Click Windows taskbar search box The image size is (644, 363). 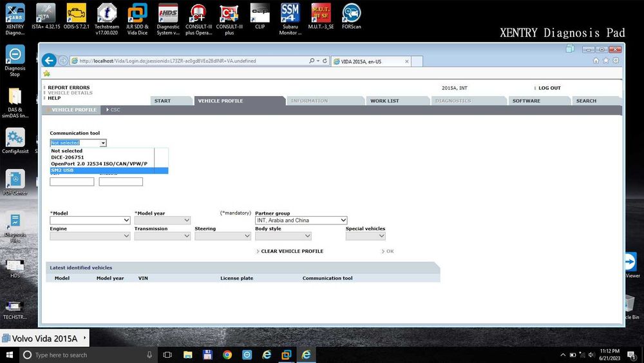[88, 355]
